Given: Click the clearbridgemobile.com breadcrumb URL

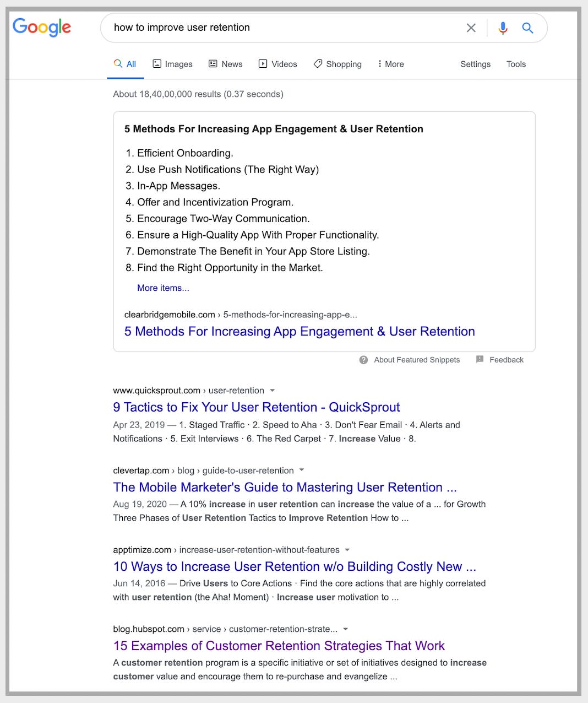Looking at the screenshot, I should tap(241, 315).
